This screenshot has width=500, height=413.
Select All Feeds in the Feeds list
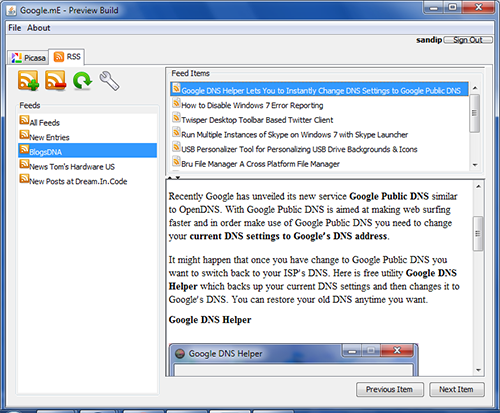[87, 121]
